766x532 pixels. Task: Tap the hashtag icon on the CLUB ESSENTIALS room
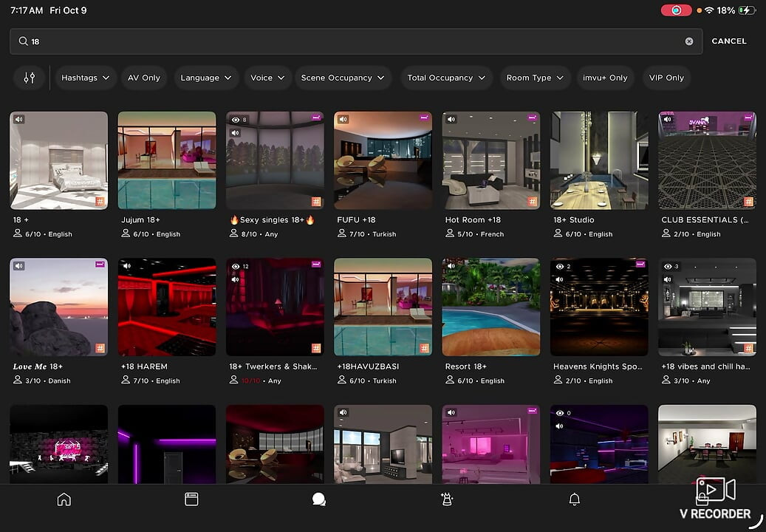[x=748, y=201]
